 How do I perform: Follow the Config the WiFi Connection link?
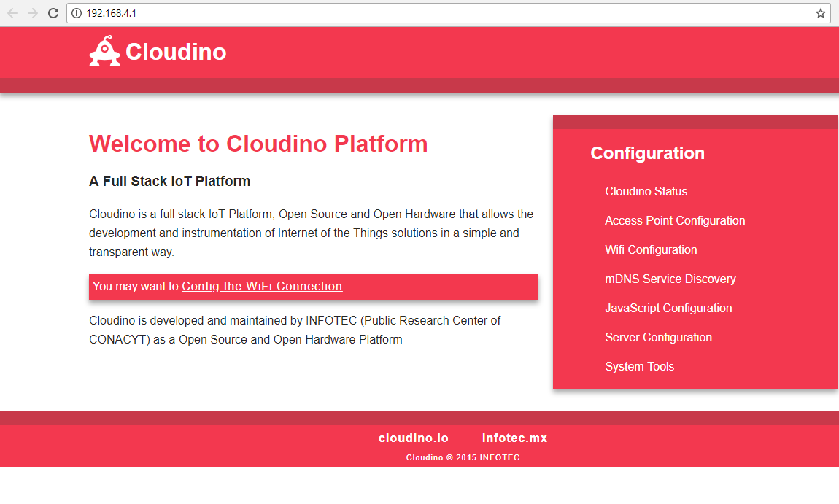click(262, 286)
